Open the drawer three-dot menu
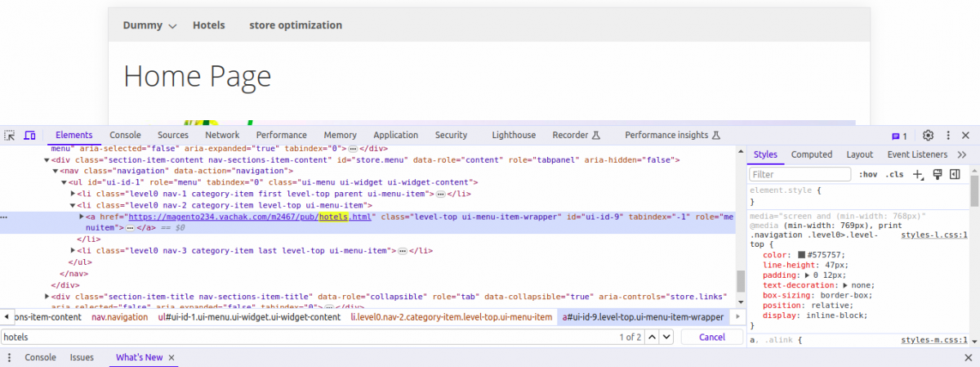980x367 pixels. [x=11, y=357]
